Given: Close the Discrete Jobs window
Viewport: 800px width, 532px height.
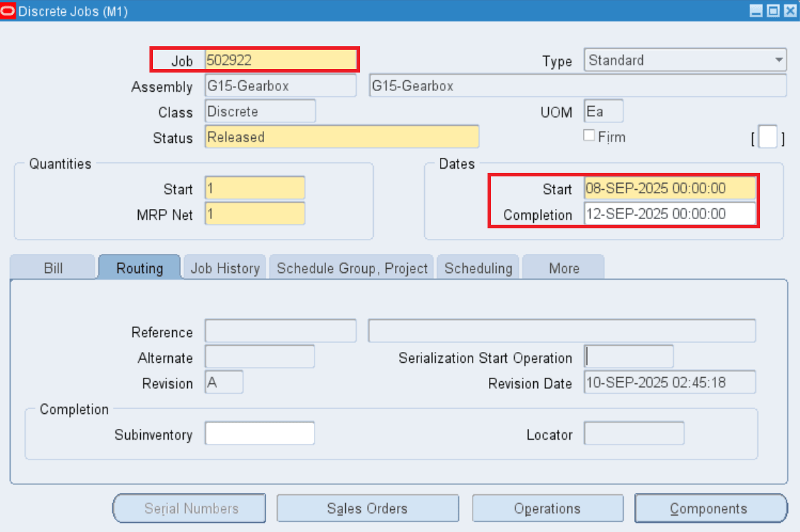Looking at the screenshot, I should pos(789,11).
